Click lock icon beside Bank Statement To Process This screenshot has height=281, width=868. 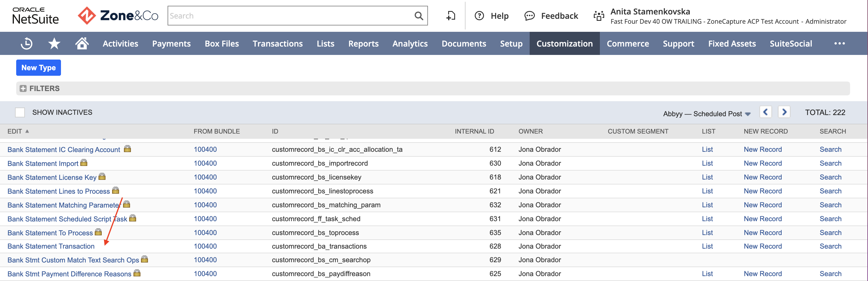(x=99, y=232)
